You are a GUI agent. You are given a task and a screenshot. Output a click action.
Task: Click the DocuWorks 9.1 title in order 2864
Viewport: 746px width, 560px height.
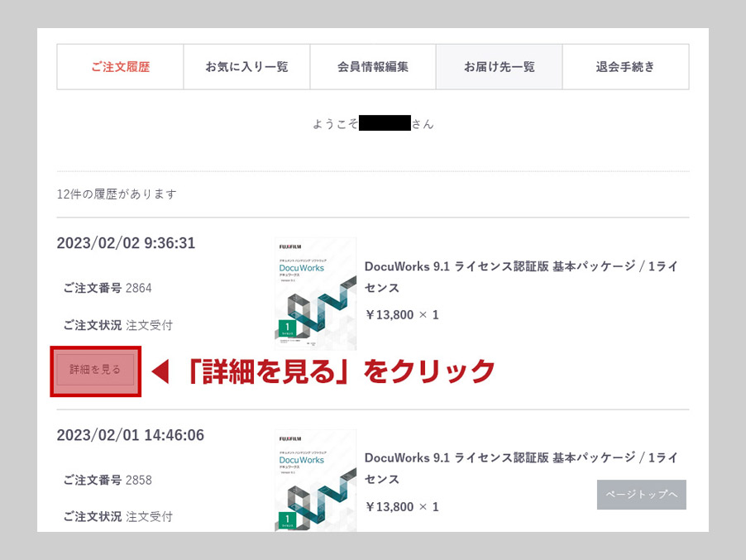521,277
